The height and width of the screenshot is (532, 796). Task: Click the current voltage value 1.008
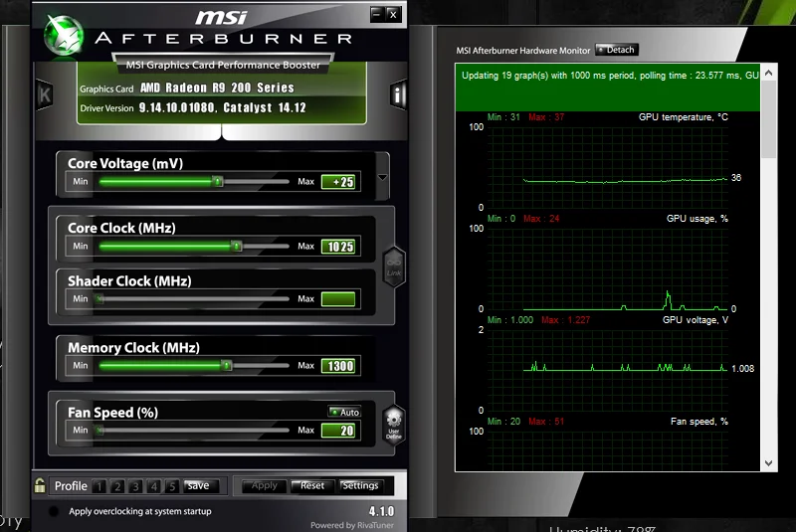click(x=742, y=369)
